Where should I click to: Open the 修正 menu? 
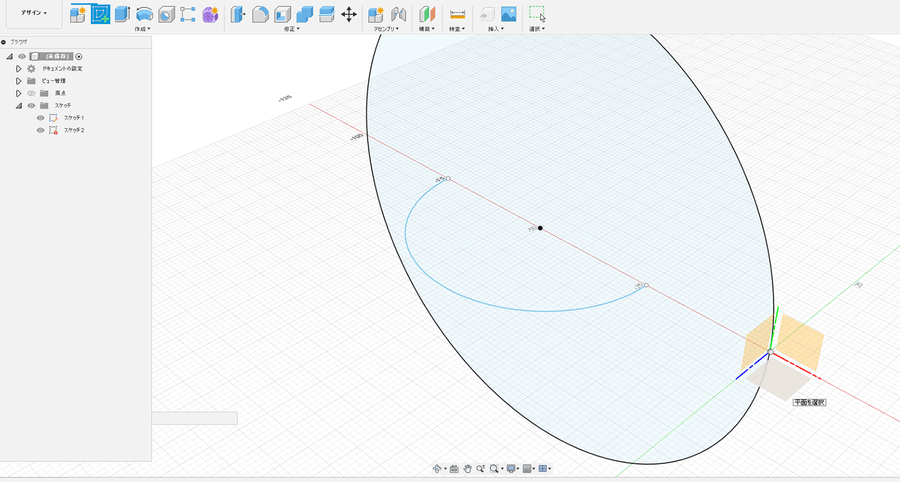coord(292,29)
